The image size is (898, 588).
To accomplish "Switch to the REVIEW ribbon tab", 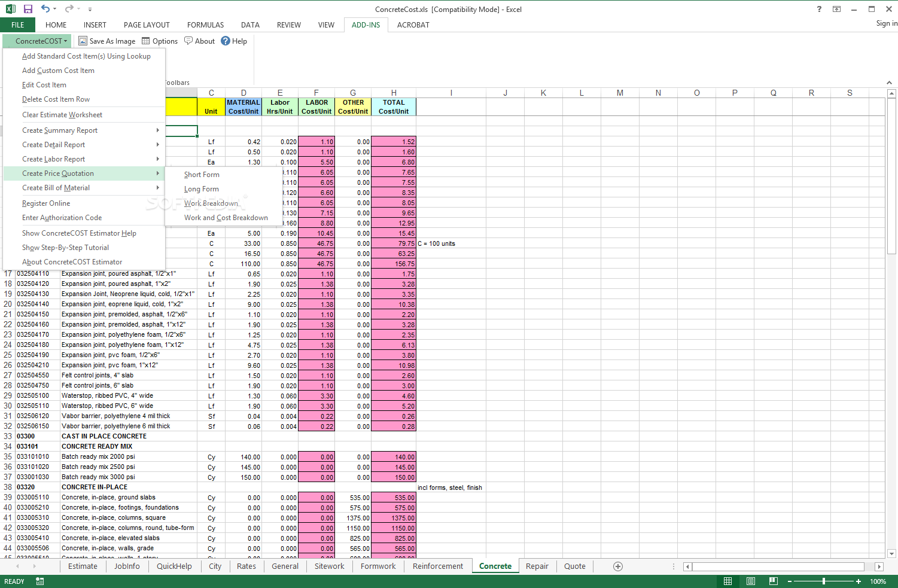I will 289,25.
